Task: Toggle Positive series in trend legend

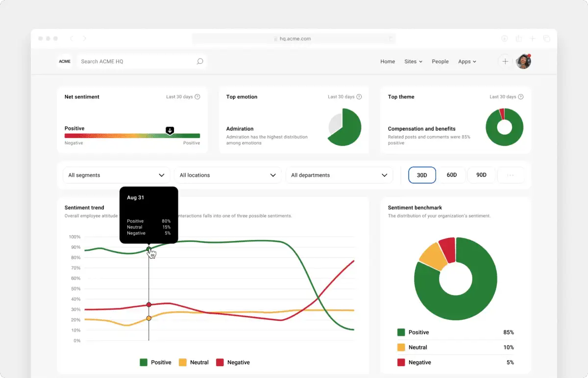Action: click(155, 362)
